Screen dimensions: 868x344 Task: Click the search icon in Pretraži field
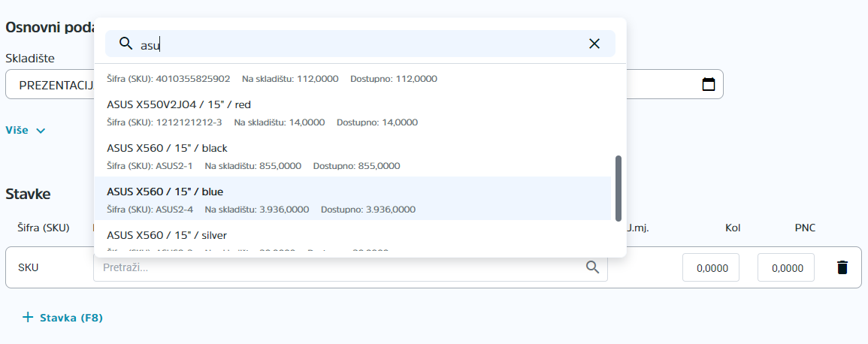pyautogui.click(x=592, y=267)
